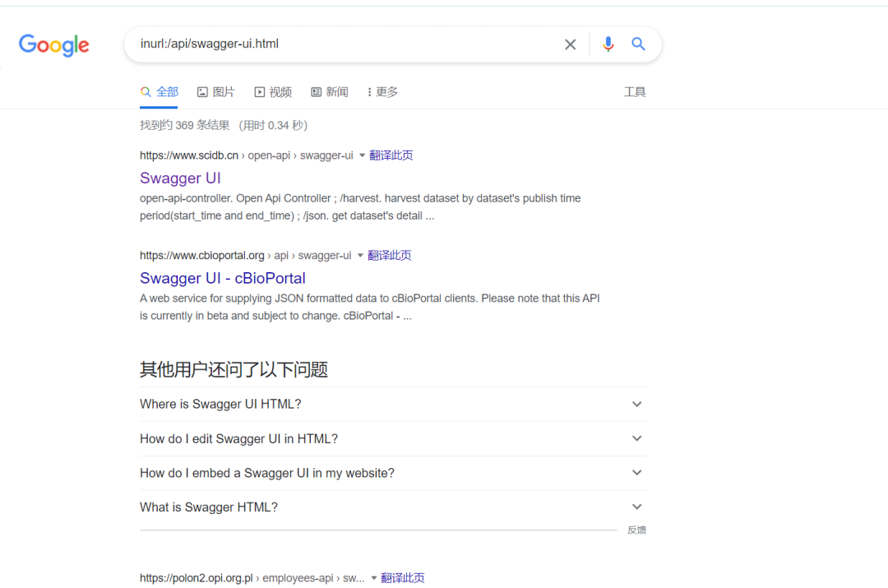Screen dimensions: 888x588
Task: Expand "How do I edit Swagger UI in HTML?"
Action: click(392, 438)
